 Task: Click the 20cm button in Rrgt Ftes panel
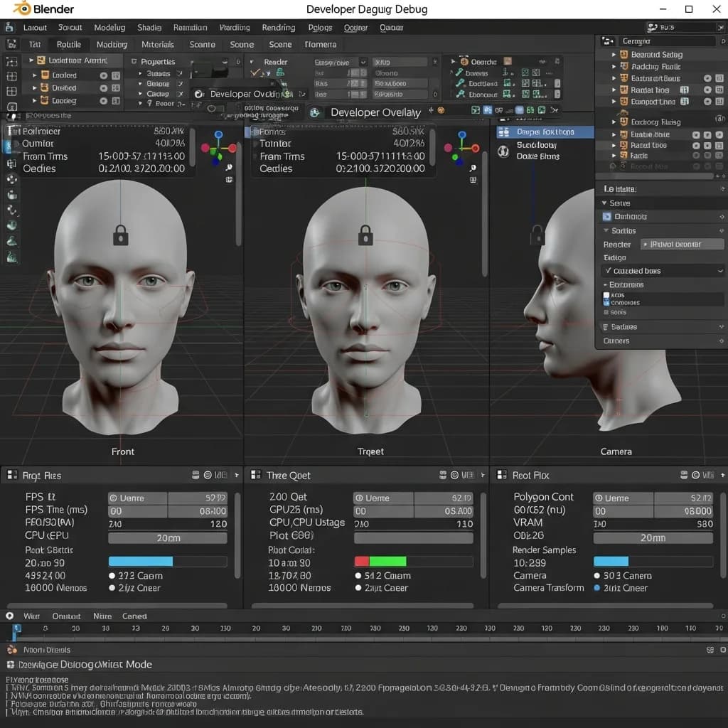[168, 537]
